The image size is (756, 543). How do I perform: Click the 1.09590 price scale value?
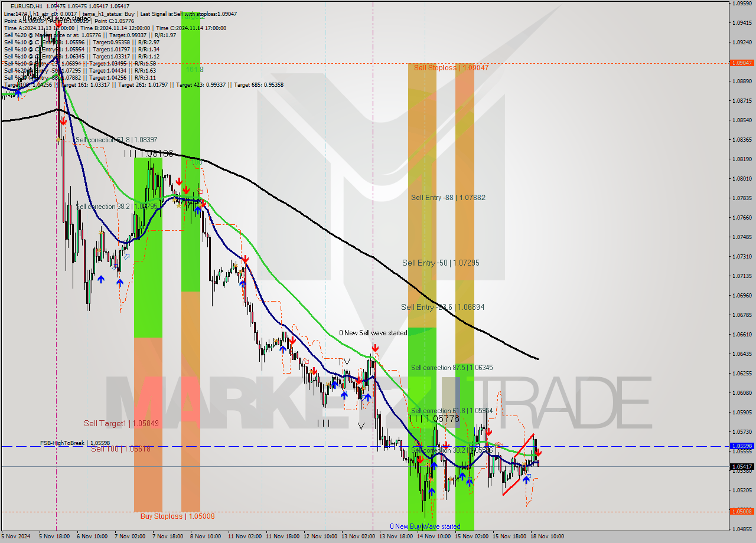(x=742, y=4)
